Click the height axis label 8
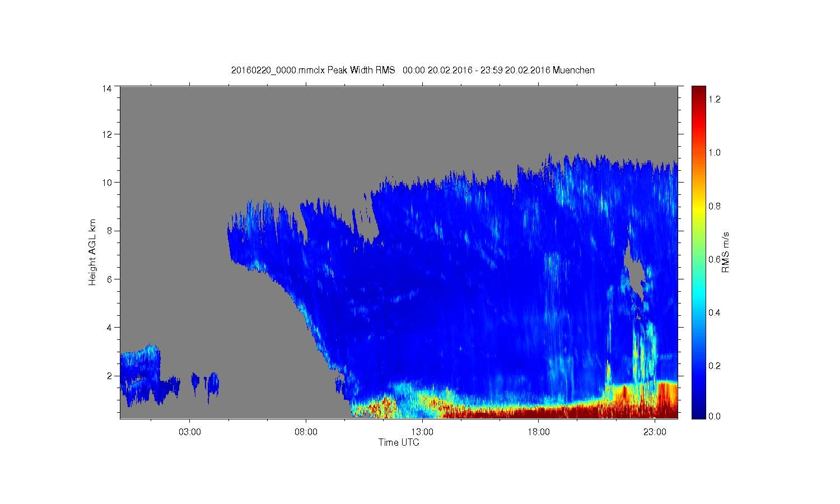Viewport: 840px width, 504px height. [x=109, y=231]
